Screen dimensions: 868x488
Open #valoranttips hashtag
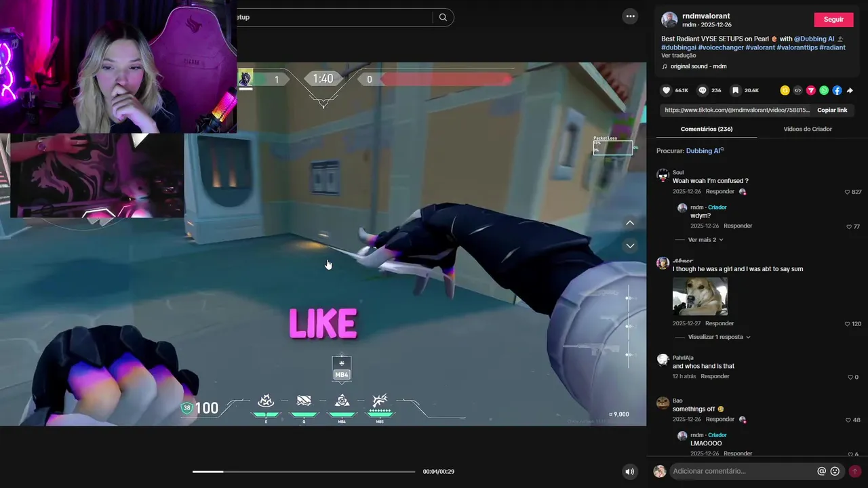point(797,47)
